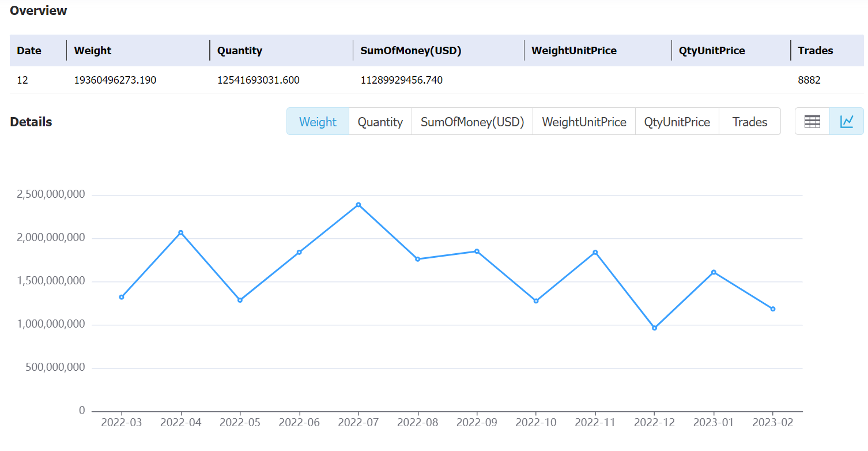Click the Trades column header

pyautogui.click(x=816, y=51)
